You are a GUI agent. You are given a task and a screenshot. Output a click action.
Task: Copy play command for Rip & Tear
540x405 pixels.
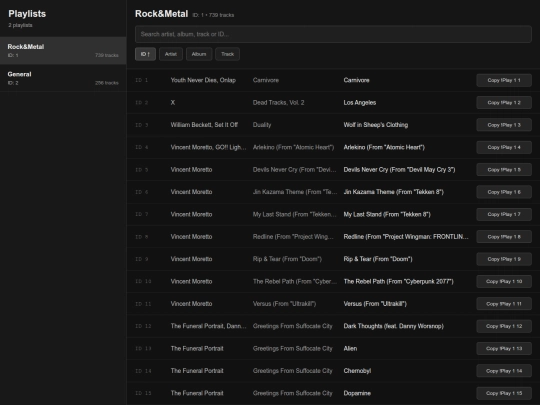coord(504,259)
